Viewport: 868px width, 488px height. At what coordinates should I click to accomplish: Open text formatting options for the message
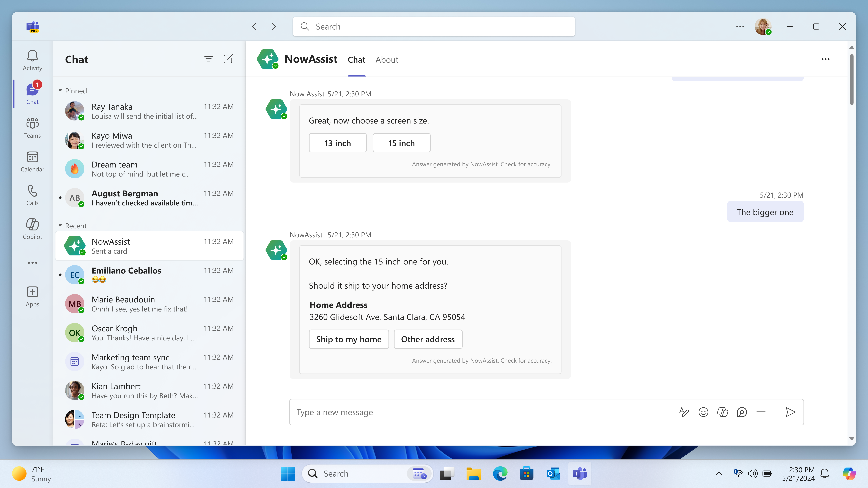[x=684, y=412]
